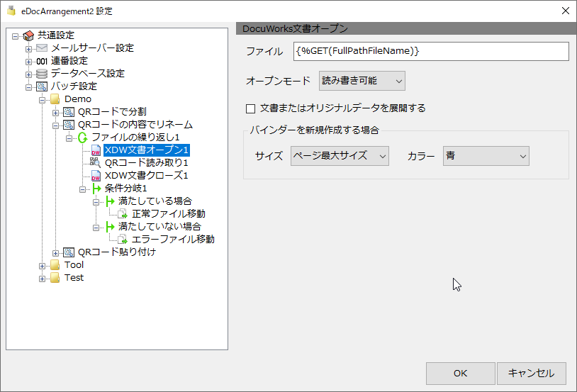Click the エラーファイル移動 file move icon
Screen dimensions: 577x392
(x=123, y=240)
